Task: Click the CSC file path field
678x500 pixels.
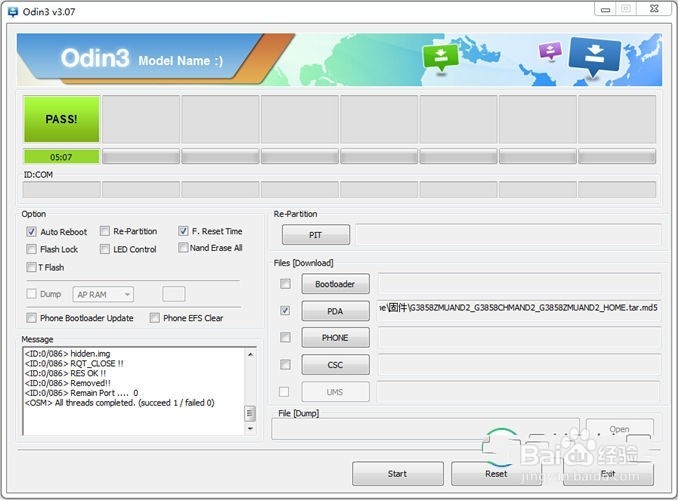Action: click(x=519, y=365)
